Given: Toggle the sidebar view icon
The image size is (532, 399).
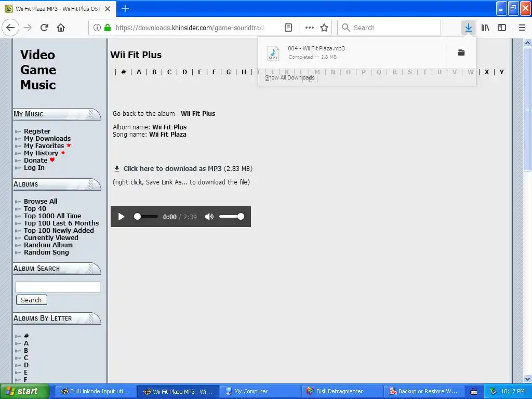Looking at the screenshot, I should point(502,28).
